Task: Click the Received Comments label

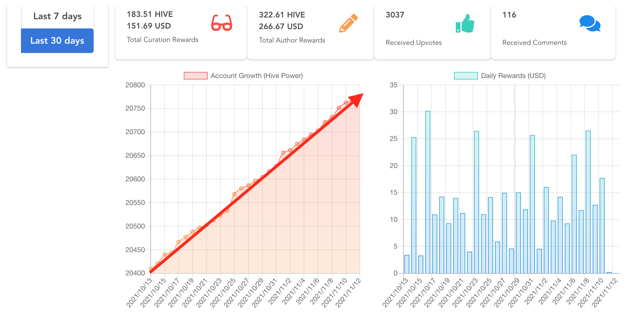Action: [x=534, y=43]
